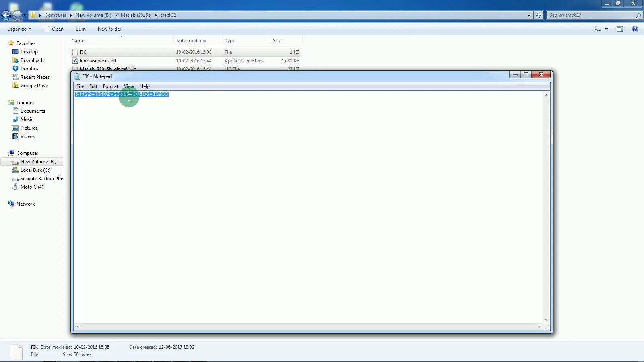The image size is (644, 362).
Task: Open the Notepad Edit menu
Action: 93,86
